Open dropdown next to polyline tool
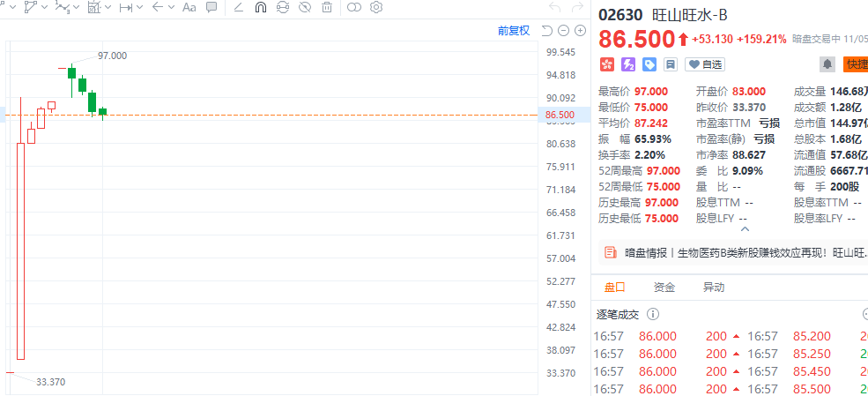This screenshot has width=868, height=396. pos(45,7)
